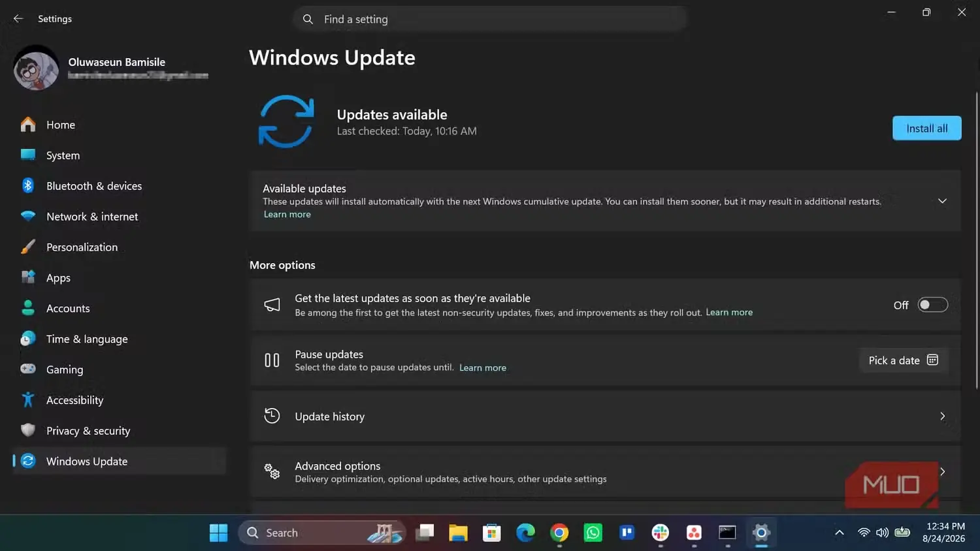
Task: Open the terminal from the taskbar
Action: (x=727, y=533)
